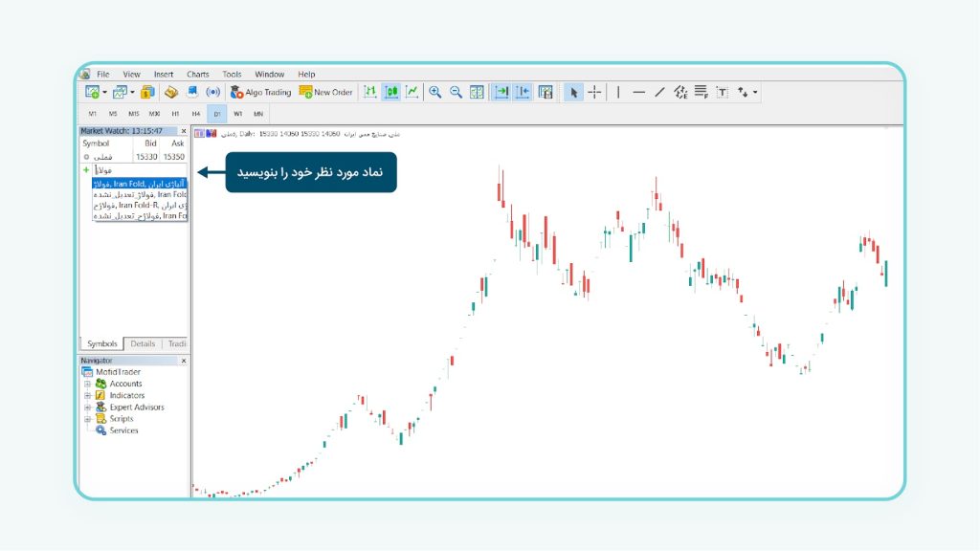Image resolution: width=980 pixels, height=551 pixels.
Task: Draw a trendline with the trendline tool
Action: 659,92
